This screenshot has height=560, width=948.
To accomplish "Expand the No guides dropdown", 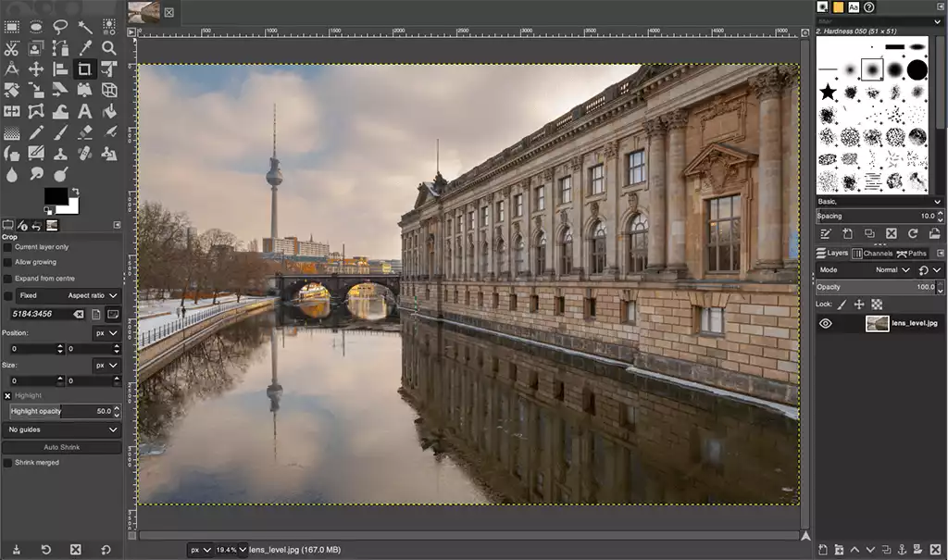I will coord(62,429).
